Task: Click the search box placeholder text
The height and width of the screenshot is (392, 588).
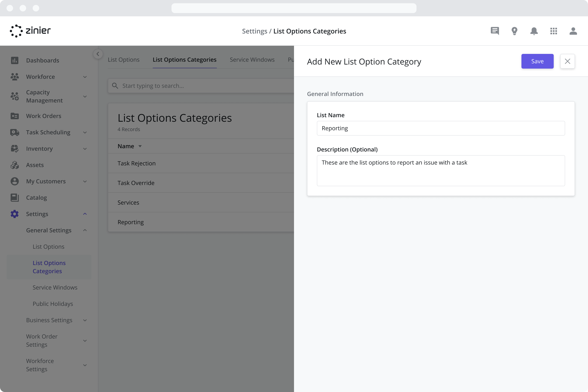Action: click(153, 86)
